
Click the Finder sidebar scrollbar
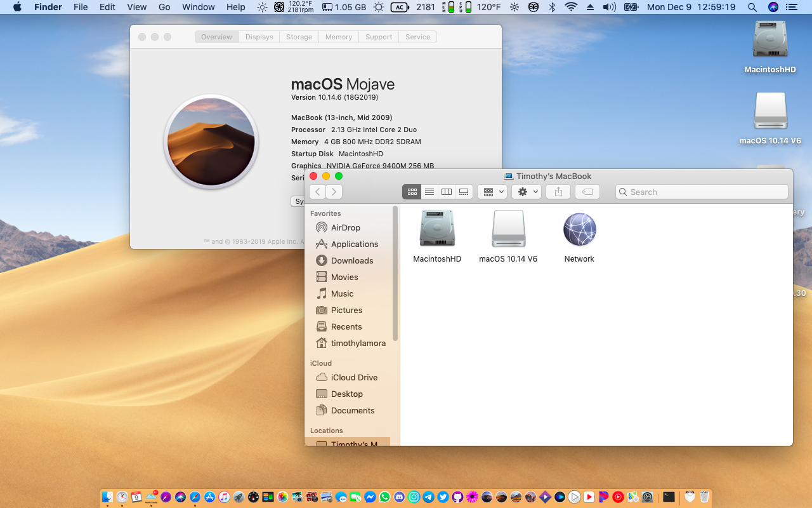pos(395,273)
